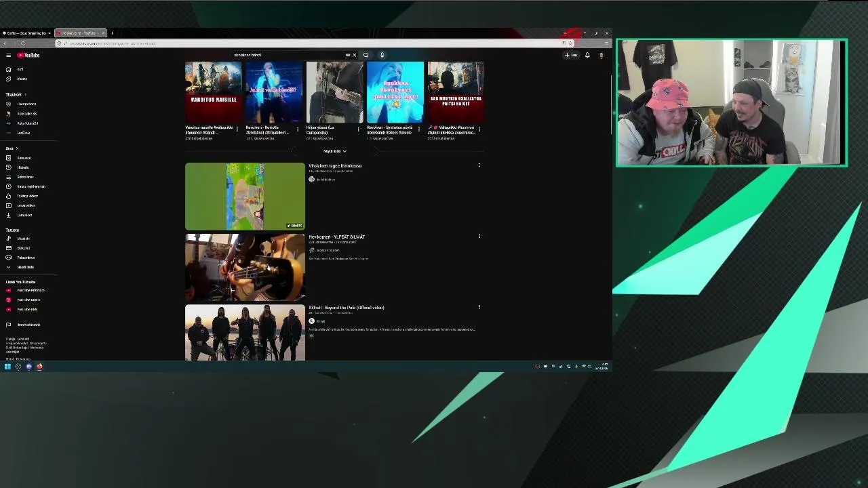Open the Killhall - Beyond the Pale title

click(x=347, y=308)
